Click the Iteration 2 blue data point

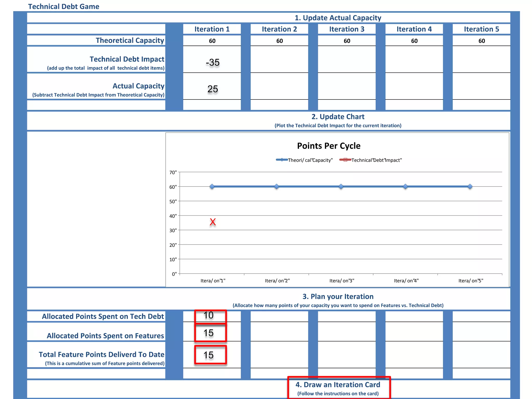pos(276,187)
